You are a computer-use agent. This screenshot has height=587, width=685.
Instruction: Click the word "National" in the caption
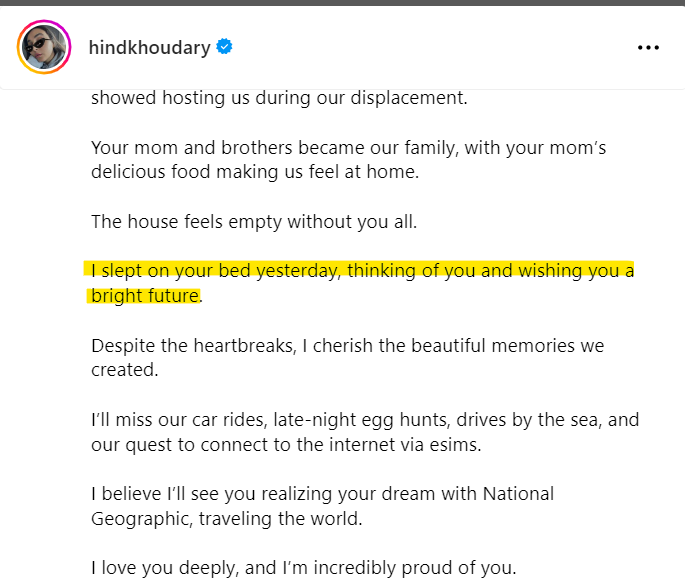518,494
